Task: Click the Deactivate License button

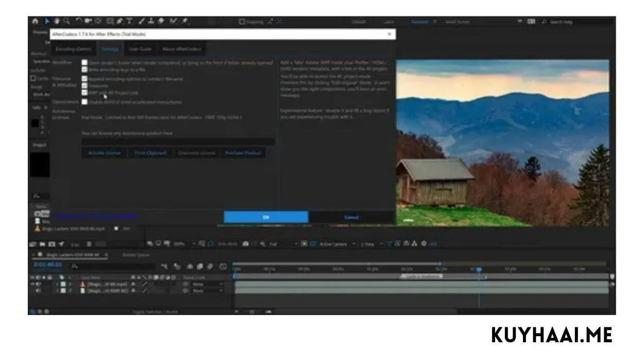Action: (196, 153)
